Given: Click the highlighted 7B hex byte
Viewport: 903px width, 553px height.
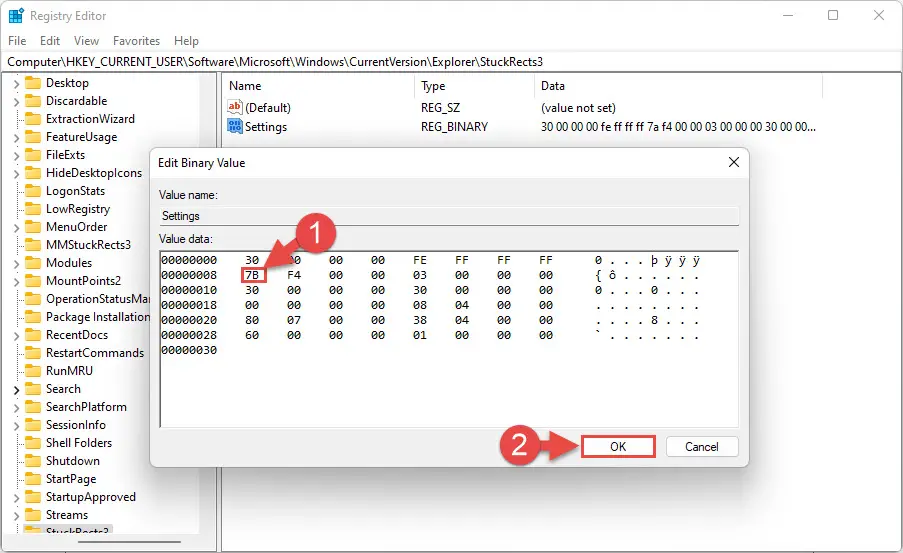Looking at the screenshot, I should (x=253, y=275).
